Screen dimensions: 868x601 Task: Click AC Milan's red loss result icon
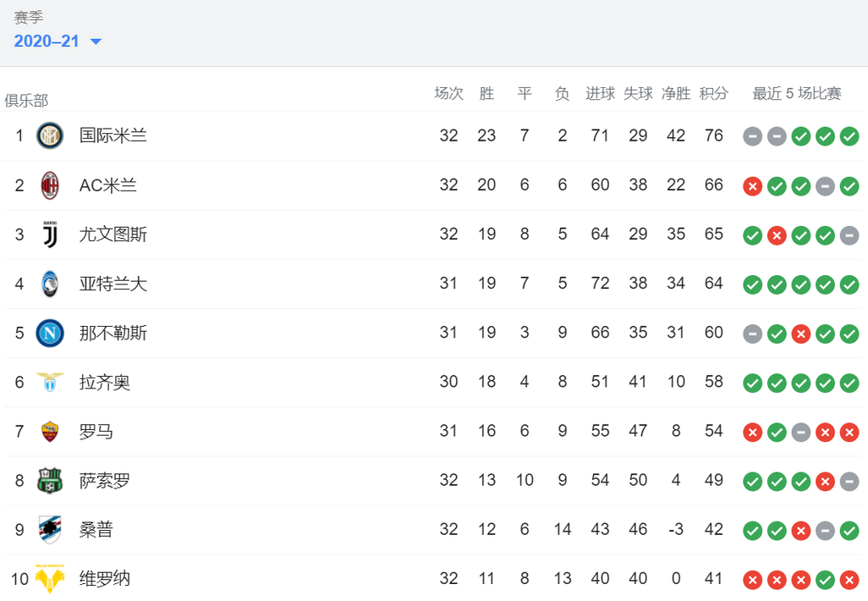[x=752, y=186]
